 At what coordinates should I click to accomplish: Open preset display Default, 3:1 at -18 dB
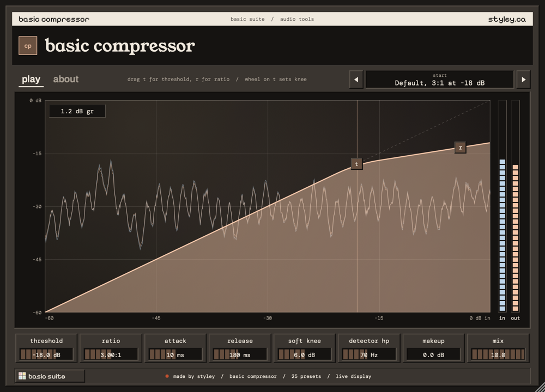point(440,79)
